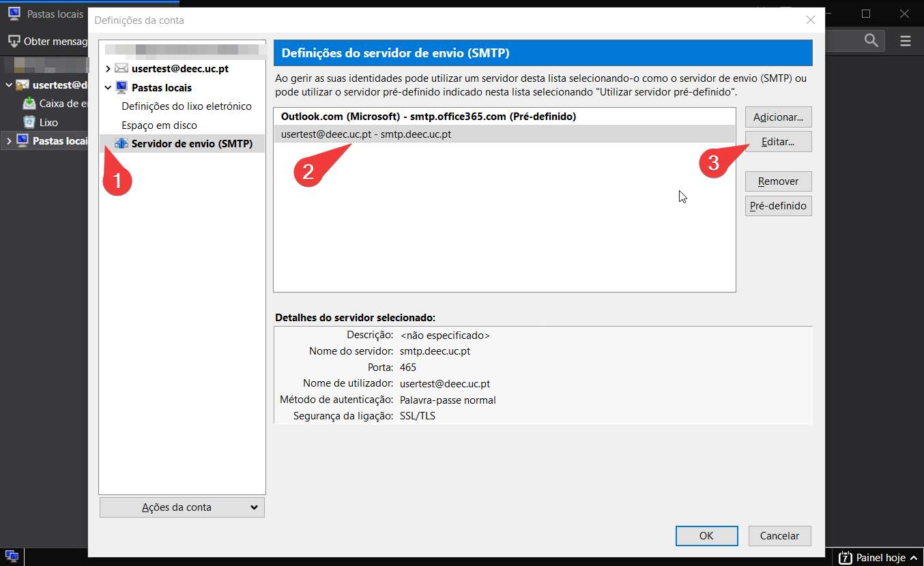Click the SMTP outgoing server icon
Screen dimensions: 924x566
pos(121,144)
